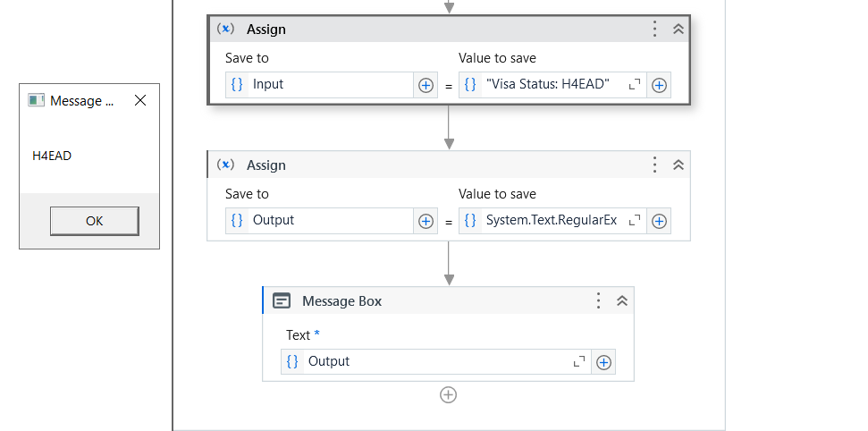Collapse the Message Box activity
The height and width of the screenshot is (431, 868).
pyautogui.click(x=623, y=300)
